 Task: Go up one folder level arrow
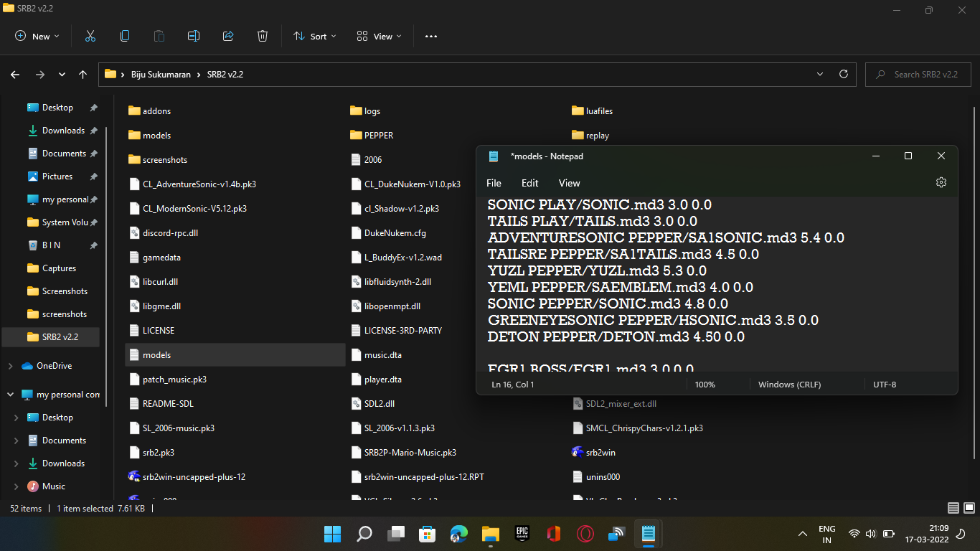coord(83,74)
